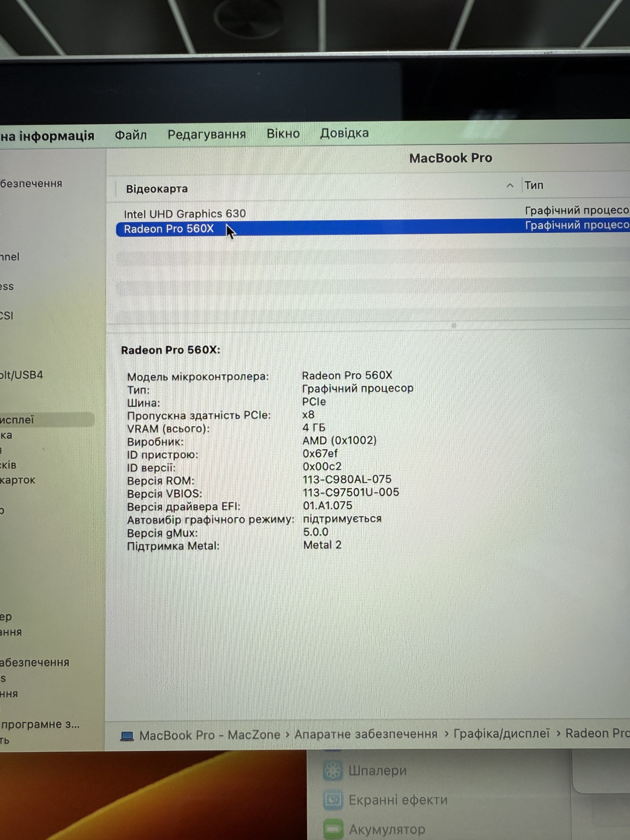The width and height of the screenshot is (630, 840).
Task: Open Шпалери icon in System Settings window
Action: [333, 771]
